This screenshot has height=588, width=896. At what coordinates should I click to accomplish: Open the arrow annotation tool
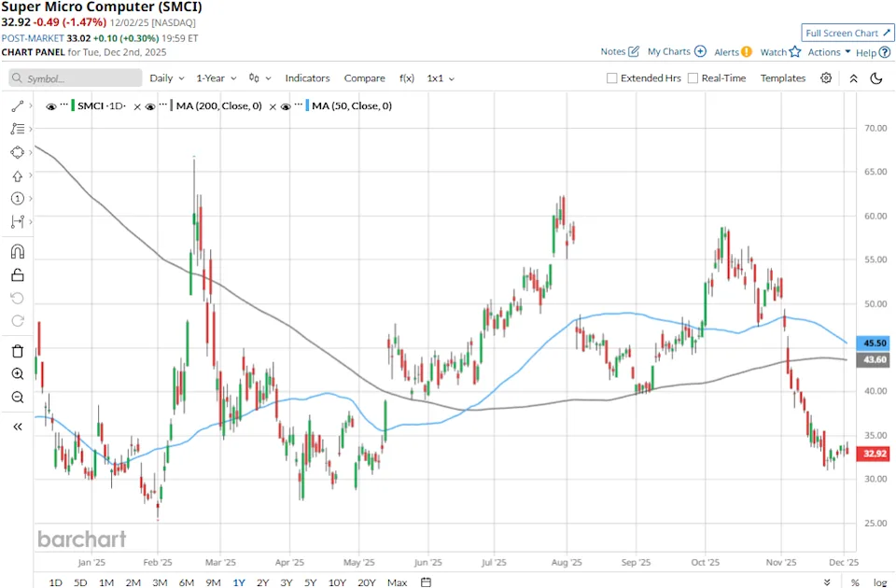[x=17, y=175]
